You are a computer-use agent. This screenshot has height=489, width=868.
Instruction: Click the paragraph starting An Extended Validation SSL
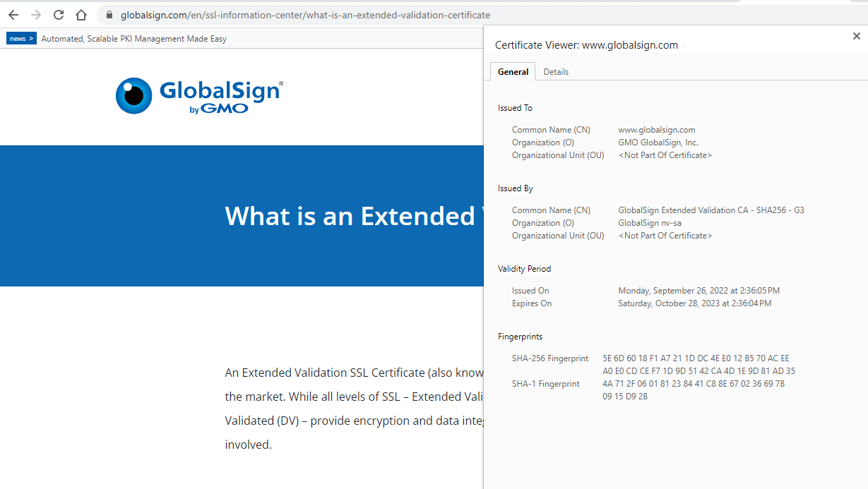coord(354,409)
